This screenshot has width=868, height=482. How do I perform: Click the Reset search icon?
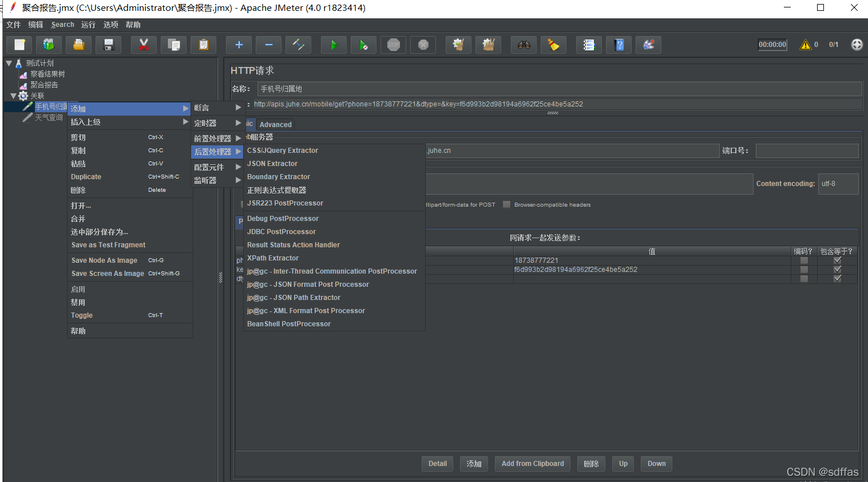(x=554, y=45)
